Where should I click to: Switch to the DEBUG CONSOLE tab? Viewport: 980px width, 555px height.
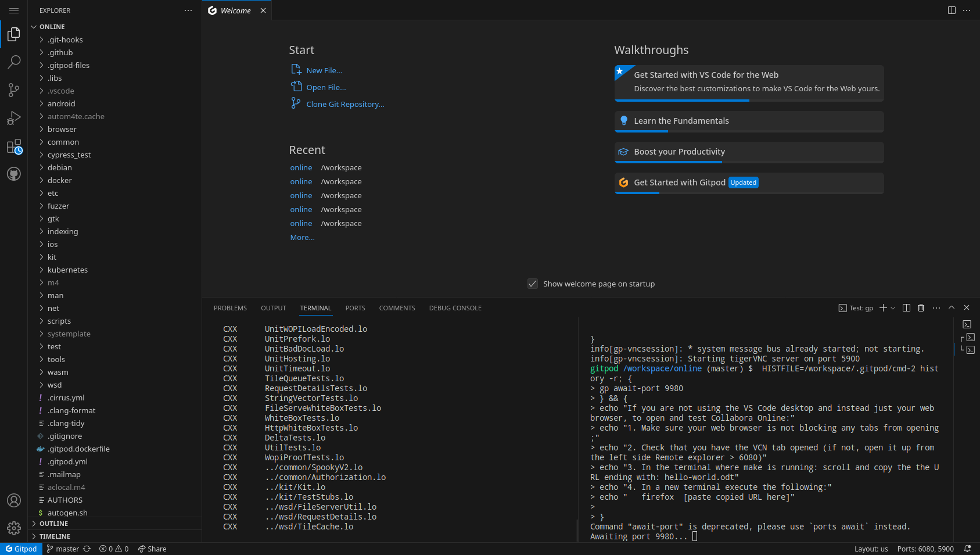[x=455, y=308]
